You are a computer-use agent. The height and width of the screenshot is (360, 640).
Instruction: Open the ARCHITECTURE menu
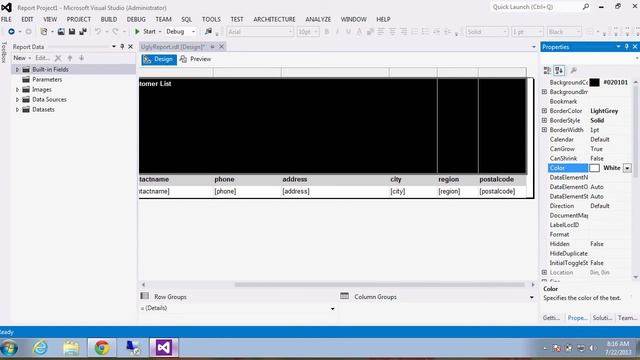point(274,19)
